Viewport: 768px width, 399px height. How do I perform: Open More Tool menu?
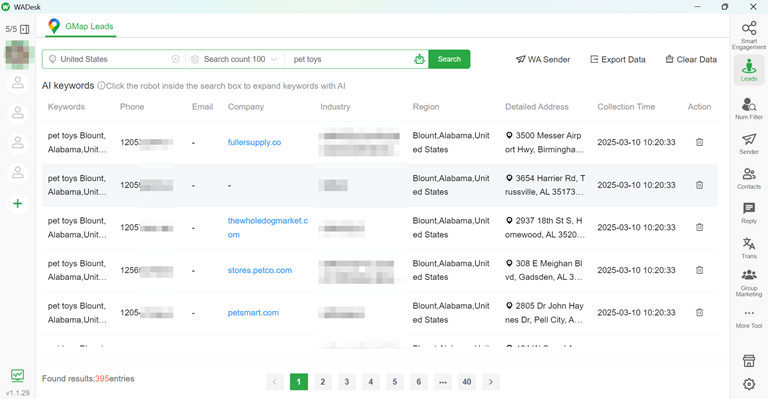pyautogui.click(x=748, y=318)
